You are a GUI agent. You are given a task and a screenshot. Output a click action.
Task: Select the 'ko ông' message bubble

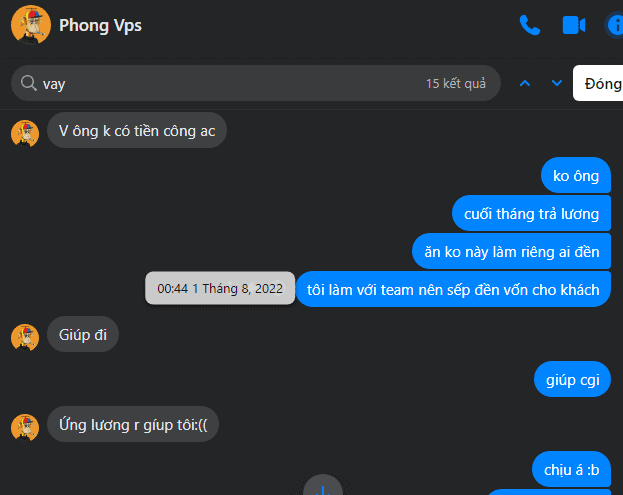[576, 176]
